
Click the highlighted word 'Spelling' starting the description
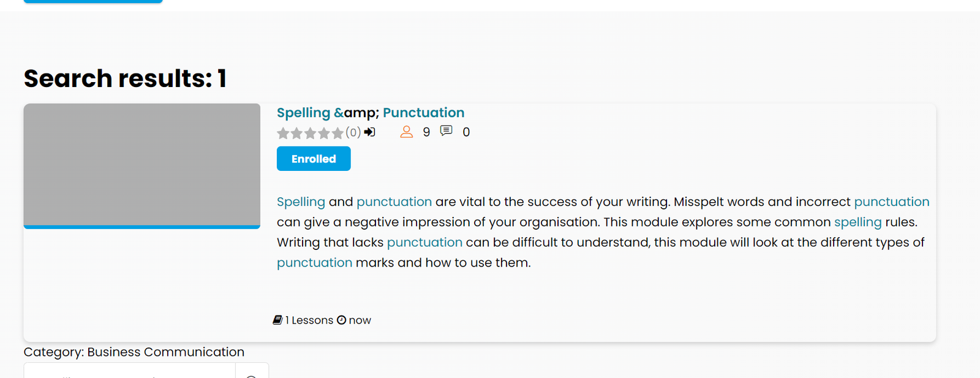pos(301,202)
